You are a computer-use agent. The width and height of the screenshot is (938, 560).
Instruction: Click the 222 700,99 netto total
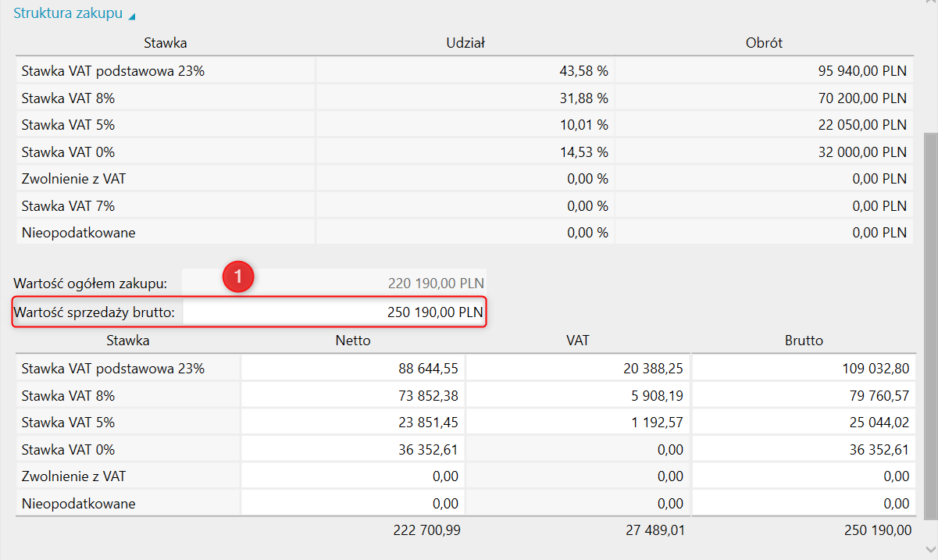(x=426, y=531)
